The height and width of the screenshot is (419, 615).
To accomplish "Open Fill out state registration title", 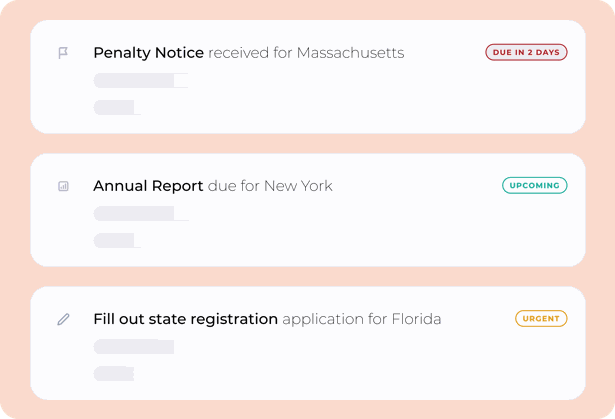I will point(186,319).
